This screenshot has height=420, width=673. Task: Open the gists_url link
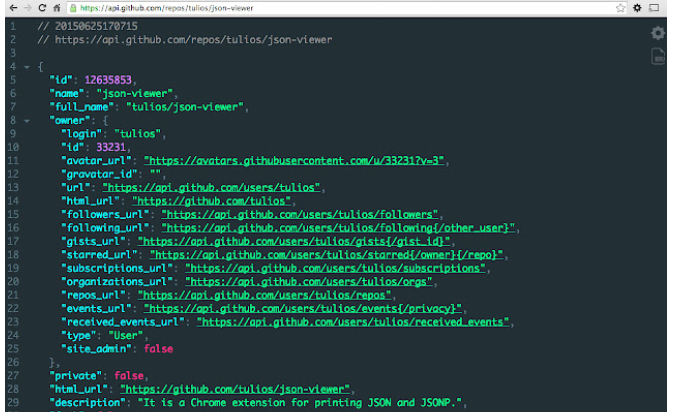pos(294,241)
